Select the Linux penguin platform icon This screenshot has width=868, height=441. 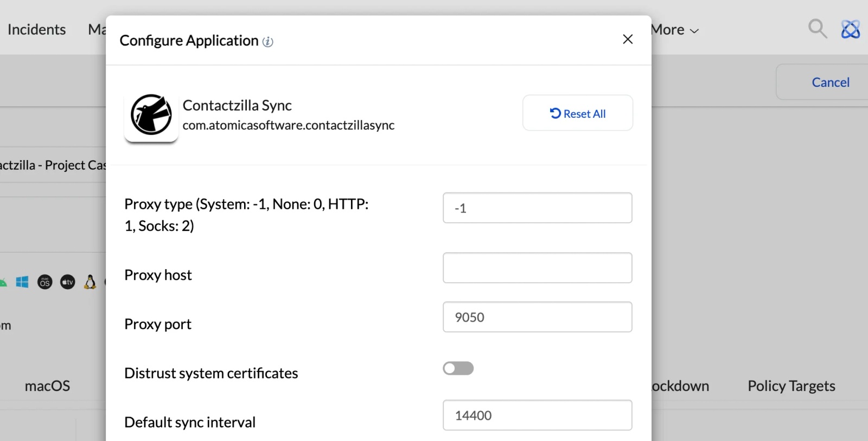click(x=90, y=282)
